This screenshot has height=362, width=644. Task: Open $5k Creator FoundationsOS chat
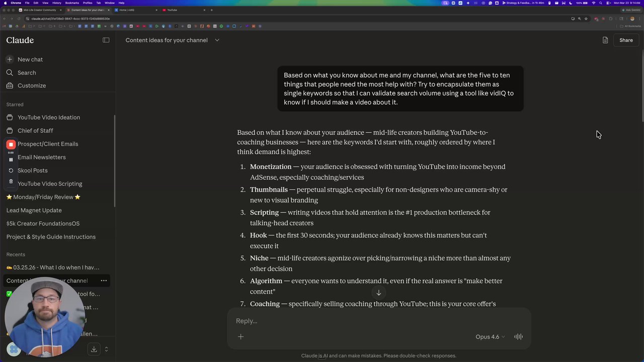click(x=43, y=223)
